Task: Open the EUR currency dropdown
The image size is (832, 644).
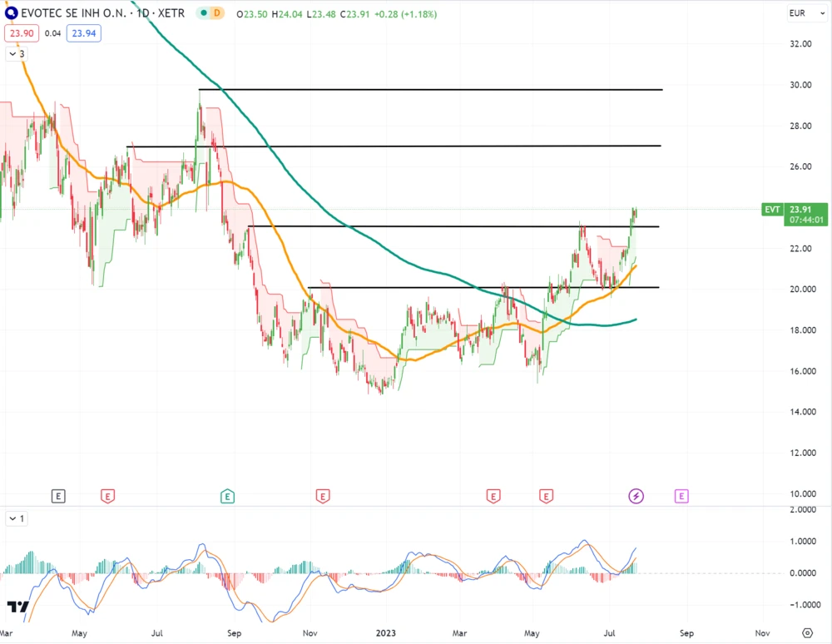Action: (804, 13)
